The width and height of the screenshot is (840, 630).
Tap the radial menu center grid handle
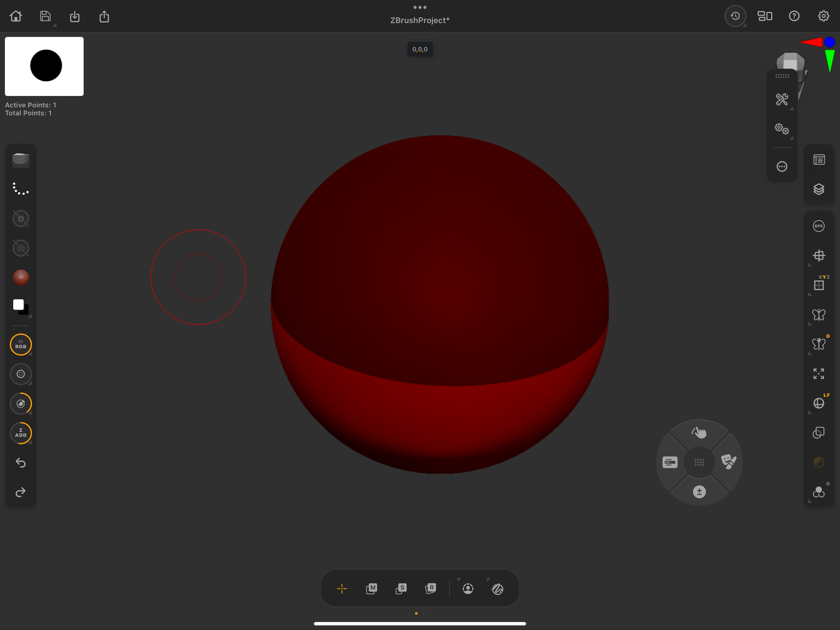[x=699, y=462]
